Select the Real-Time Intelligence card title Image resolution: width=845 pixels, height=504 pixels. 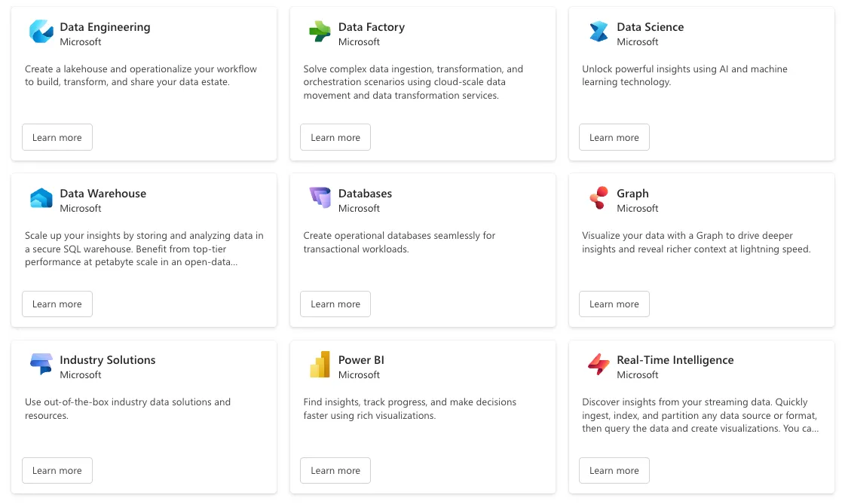click(x=675, y=359)
